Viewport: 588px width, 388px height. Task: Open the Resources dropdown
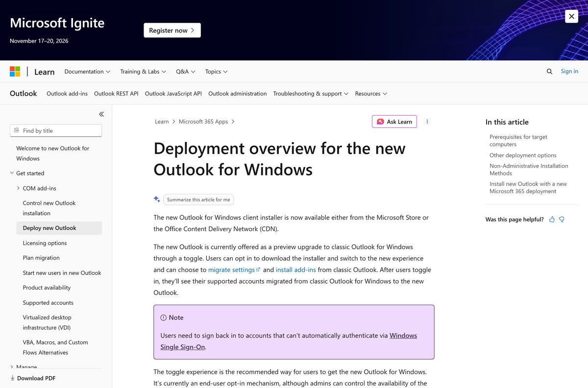coord(371,94)
